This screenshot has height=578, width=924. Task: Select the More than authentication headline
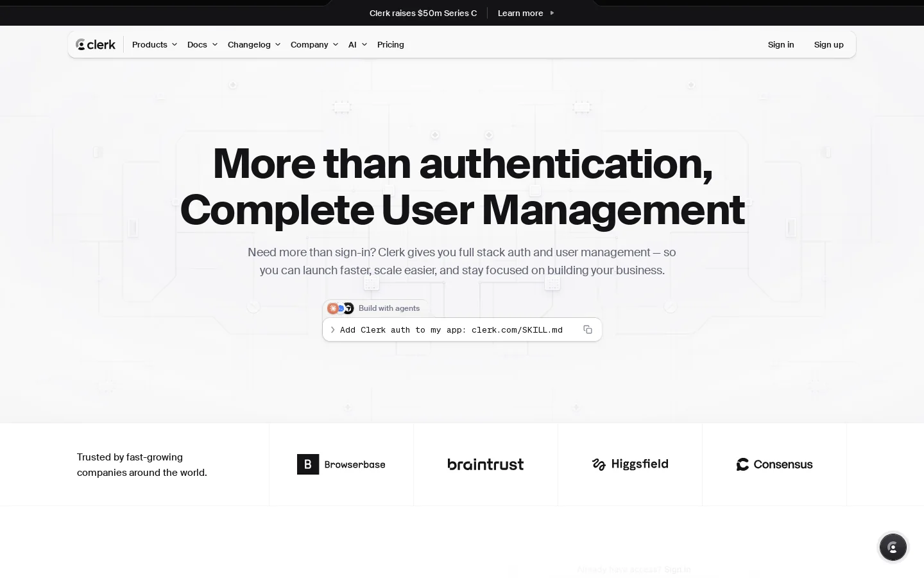click(x=462, y=186)
